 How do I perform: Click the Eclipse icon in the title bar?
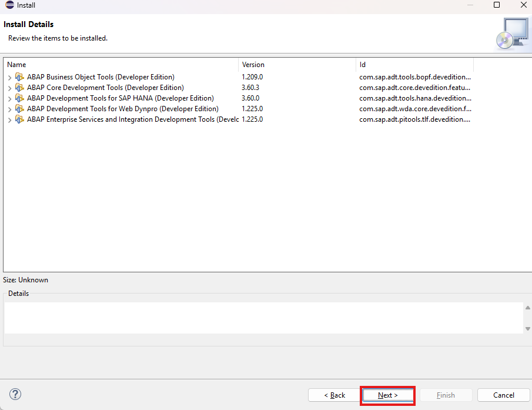[x=9, y=5]
